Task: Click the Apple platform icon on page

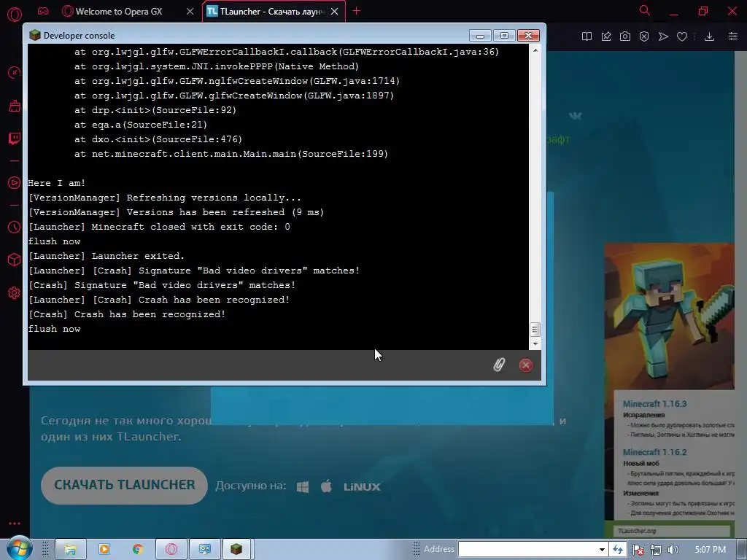Action: pos(326,486)
